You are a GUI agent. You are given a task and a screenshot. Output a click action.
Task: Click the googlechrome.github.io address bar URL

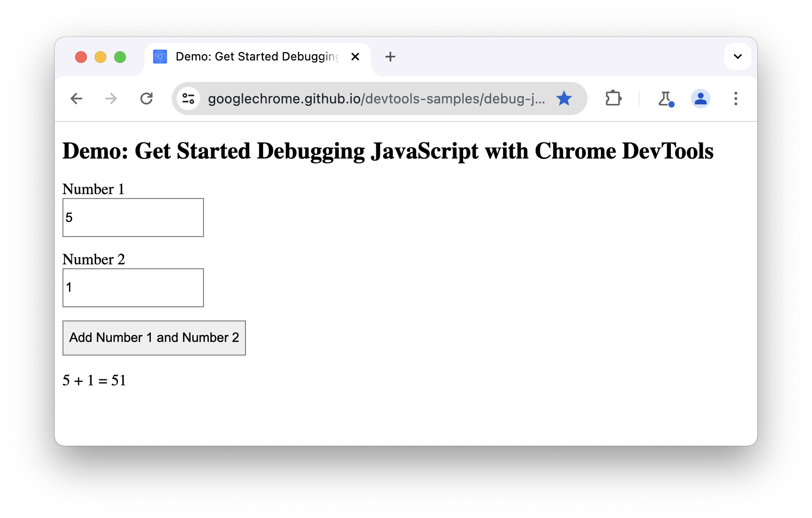tap(376, 99)
